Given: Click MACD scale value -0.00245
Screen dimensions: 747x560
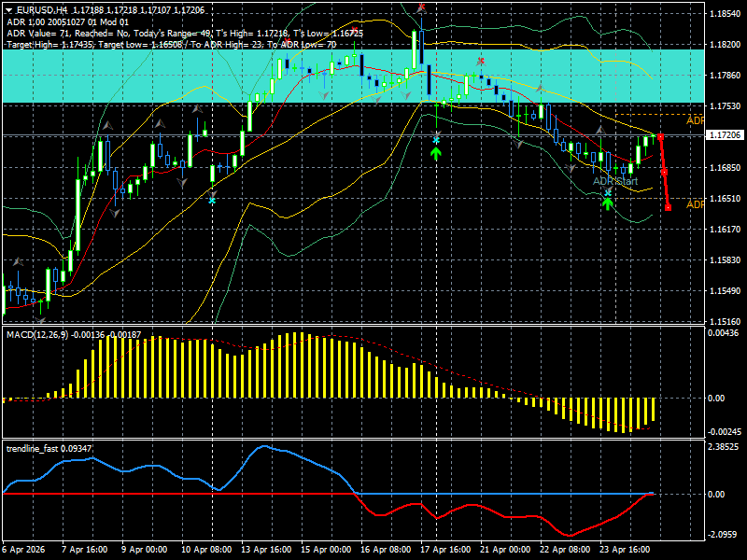Looking at the screenshot, I should (725, 432).
